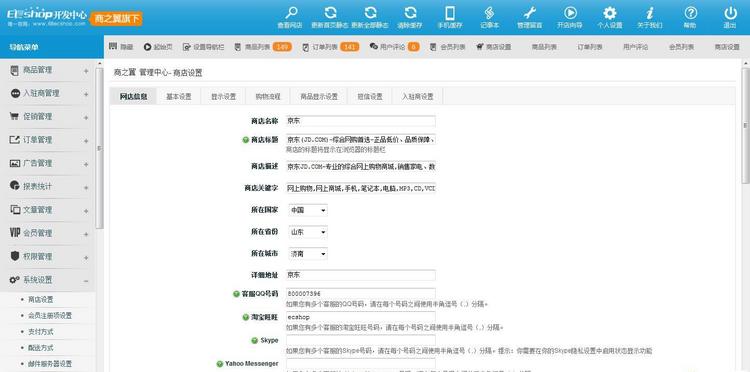Open 会员列表 shortcut with icon
Screen dimensions: 750x372
point(448,47)
